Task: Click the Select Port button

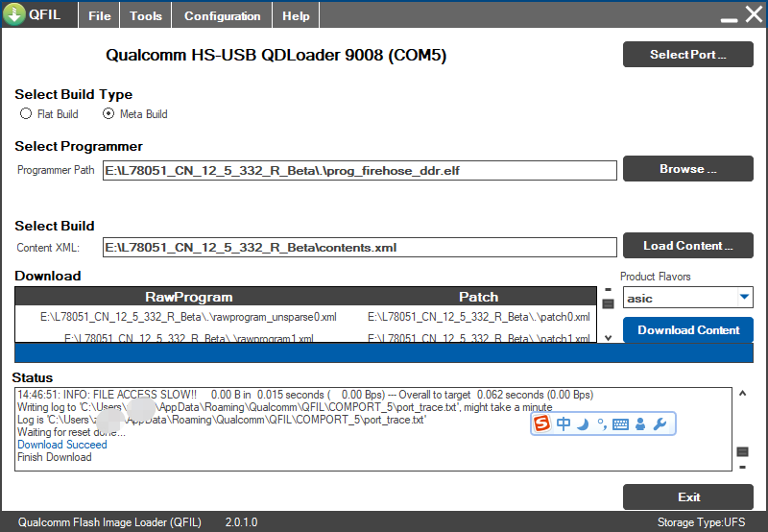Action: click(x=687, y=55)
